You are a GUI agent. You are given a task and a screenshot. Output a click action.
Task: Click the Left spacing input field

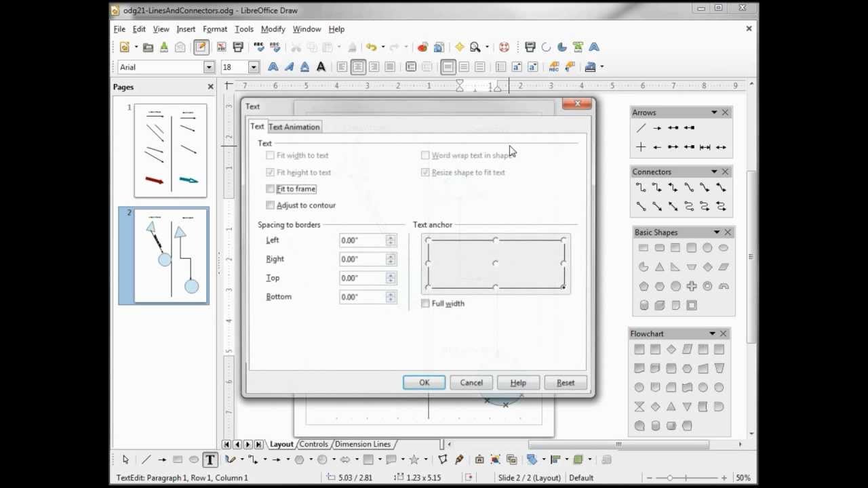click(363, 241)
